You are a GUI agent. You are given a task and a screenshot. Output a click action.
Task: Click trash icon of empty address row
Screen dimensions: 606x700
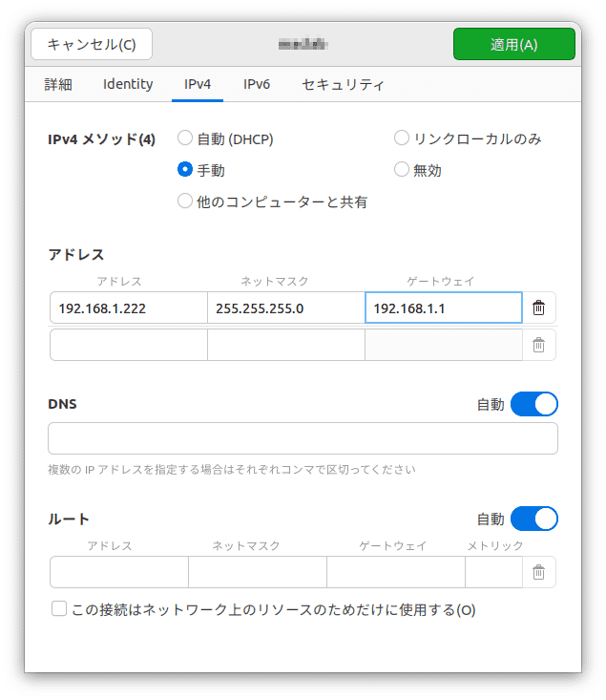pyautogui.click(x=538, y=345)
